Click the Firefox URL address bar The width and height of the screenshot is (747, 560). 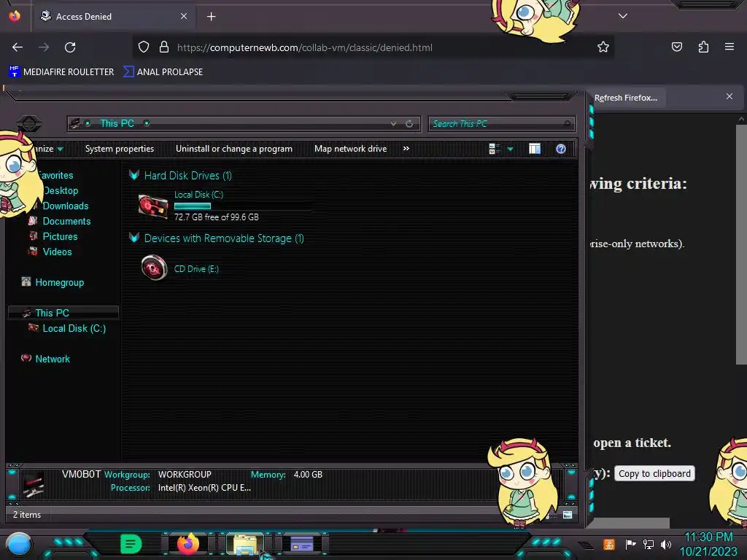pyautogui.click(x=371, y=47)
